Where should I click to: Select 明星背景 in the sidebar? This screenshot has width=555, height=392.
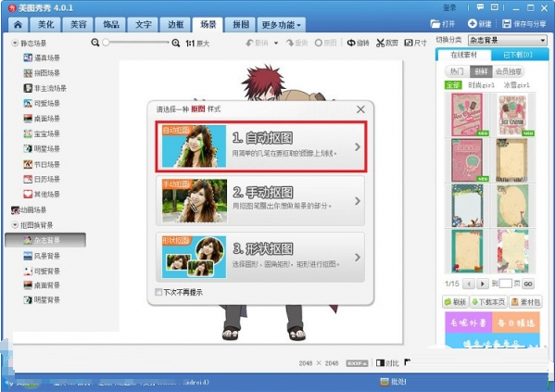click(x=42, y=300)
